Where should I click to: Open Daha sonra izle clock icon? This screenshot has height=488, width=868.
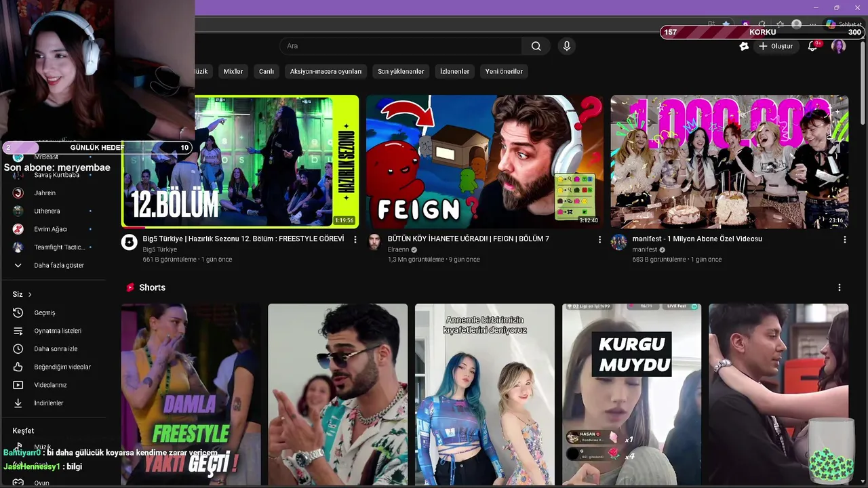coord(18,348)
